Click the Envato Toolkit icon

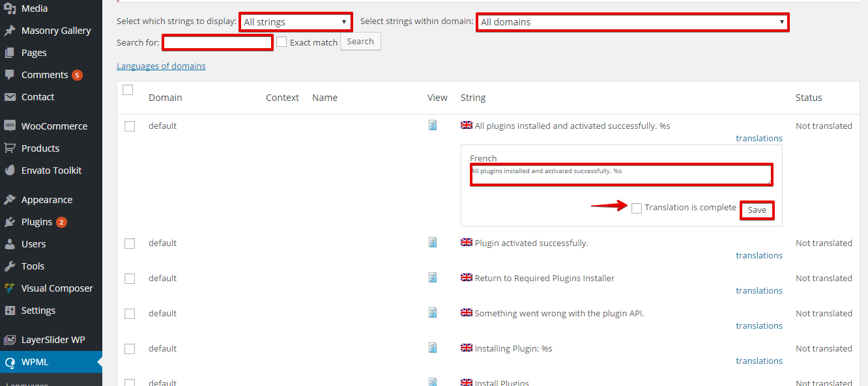[10, 170]
